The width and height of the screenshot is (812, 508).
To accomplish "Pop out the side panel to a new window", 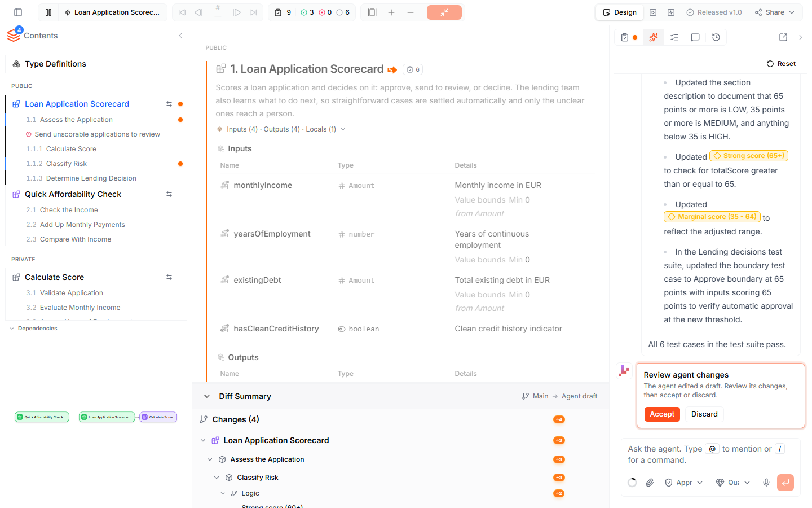I will 783,37.
